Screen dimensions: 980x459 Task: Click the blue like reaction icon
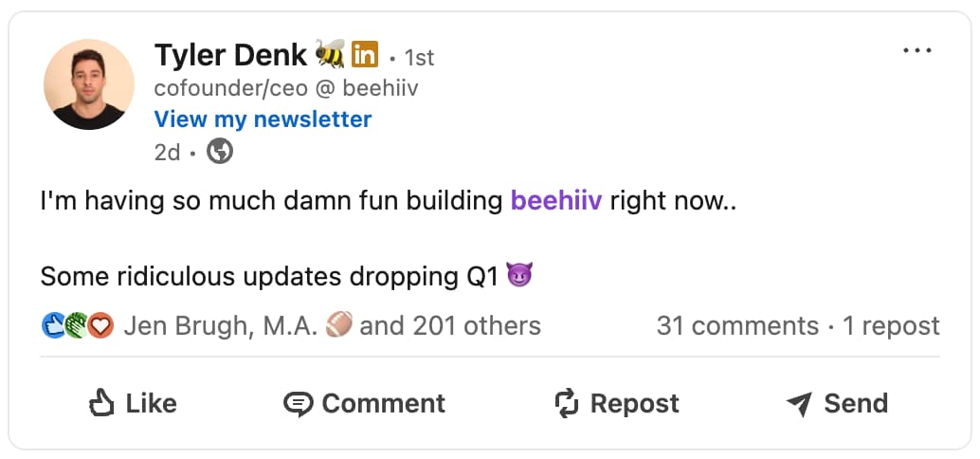click(53, 326)
